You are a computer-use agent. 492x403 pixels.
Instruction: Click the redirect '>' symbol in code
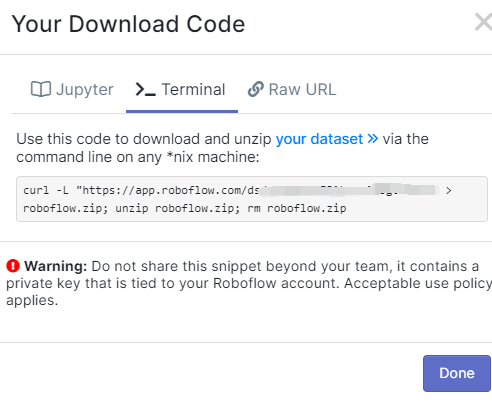pos(449,190)
